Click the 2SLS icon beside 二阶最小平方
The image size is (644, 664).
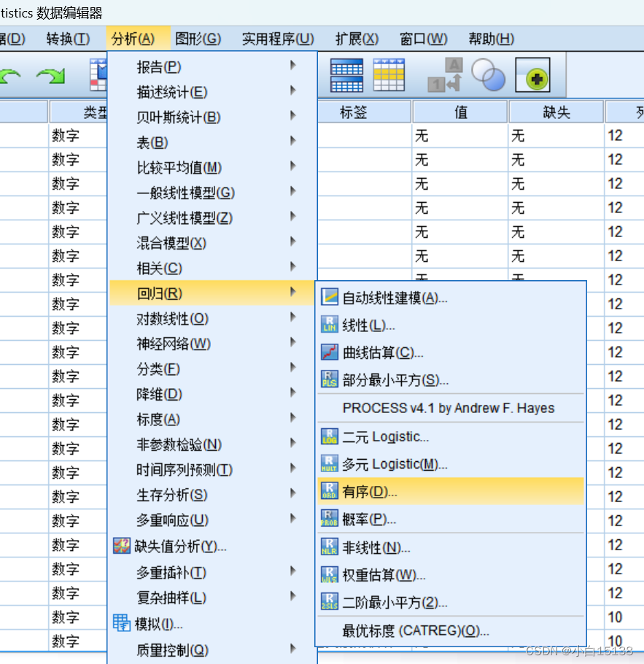click(330, 601)
